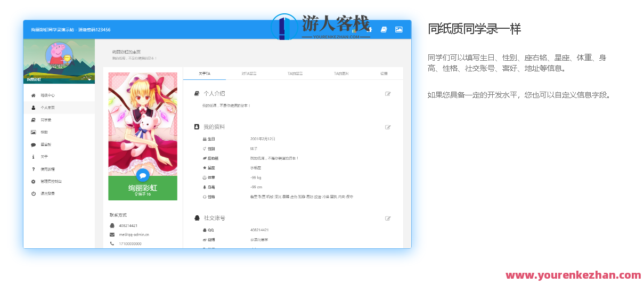Open 管理员控制台 gear icon
644x284 pixels.
[33, 181]
